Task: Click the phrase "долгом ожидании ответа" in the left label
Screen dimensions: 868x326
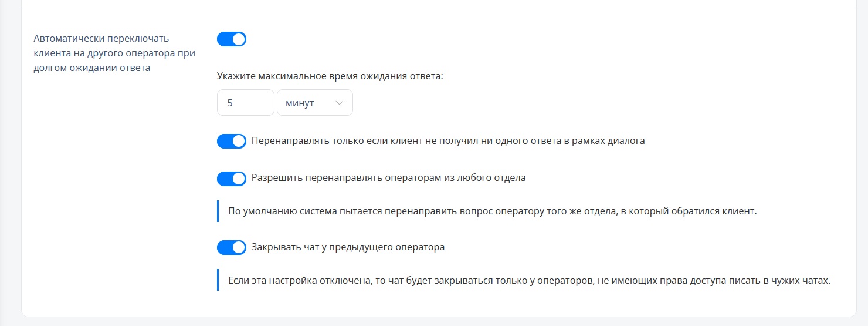Action: [92, 68]
